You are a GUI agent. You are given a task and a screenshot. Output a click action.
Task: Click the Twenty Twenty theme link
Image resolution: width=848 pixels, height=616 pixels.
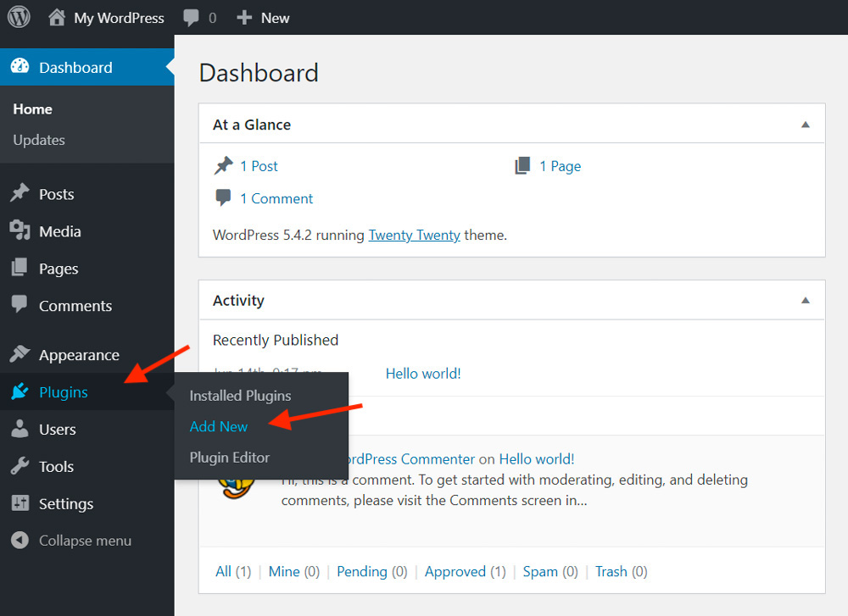pyautogui.click(x=415, y=236)
